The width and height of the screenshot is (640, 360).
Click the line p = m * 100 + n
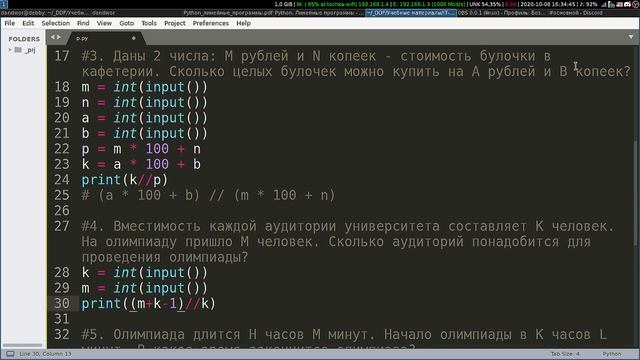click(x=141, y=149)
